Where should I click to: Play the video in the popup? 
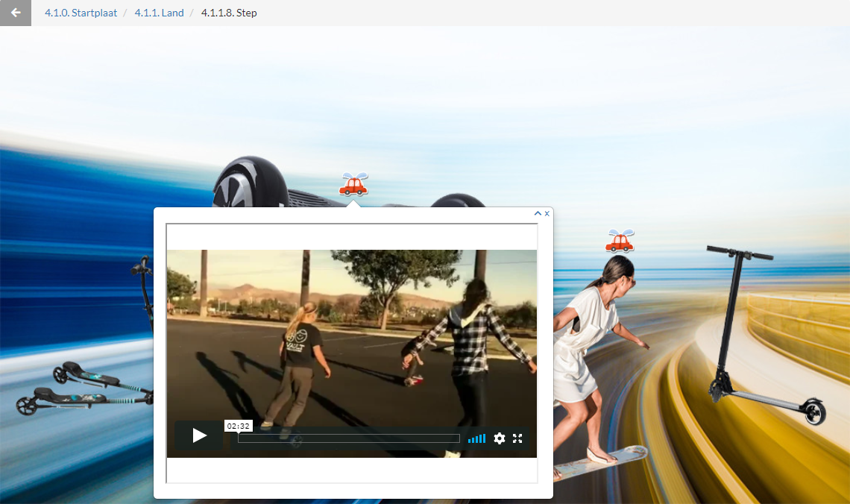tap(199, 435)
